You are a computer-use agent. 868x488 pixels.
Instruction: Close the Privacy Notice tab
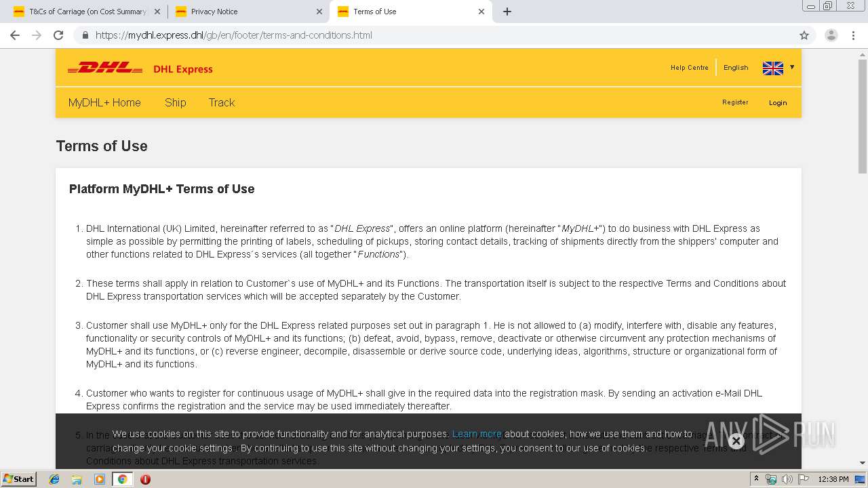point(319,12)
